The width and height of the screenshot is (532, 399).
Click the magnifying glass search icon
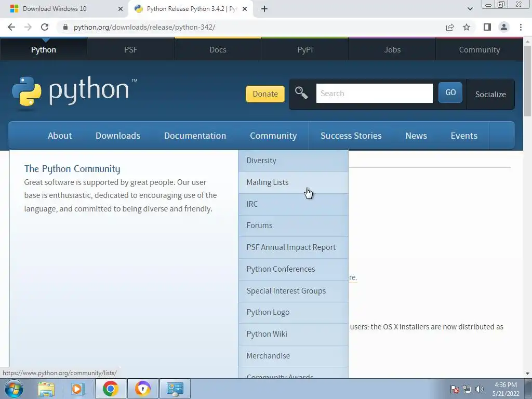[301, 92]
